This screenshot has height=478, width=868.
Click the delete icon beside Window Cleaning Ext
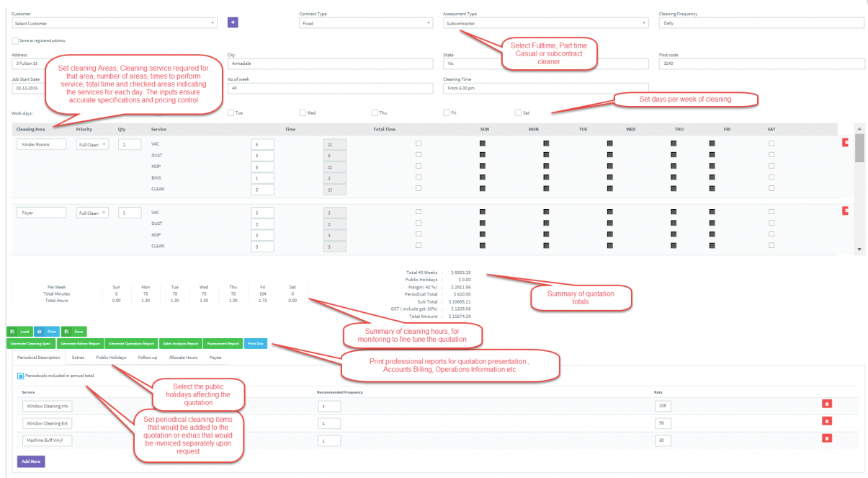[x=826, y=420]
